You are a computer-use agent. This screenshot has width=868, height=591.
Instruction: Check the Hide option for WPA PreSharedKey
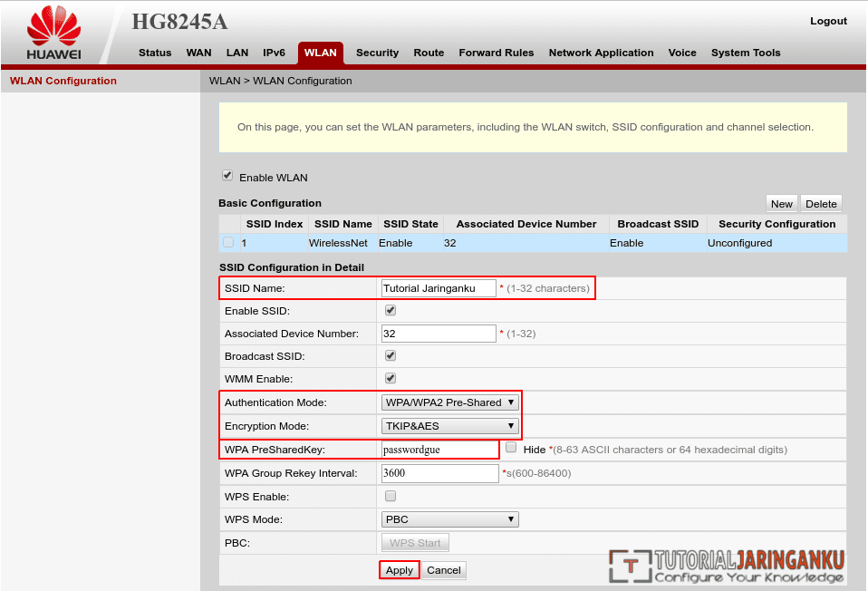pyautogui.click(x=510, y=446)
